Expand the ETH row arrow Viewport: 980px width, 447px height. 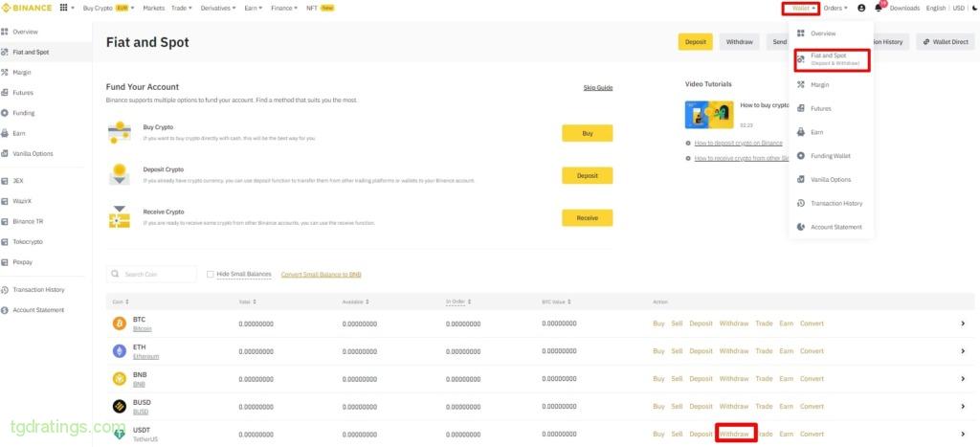pyautogui.click(x=963, y=351)
